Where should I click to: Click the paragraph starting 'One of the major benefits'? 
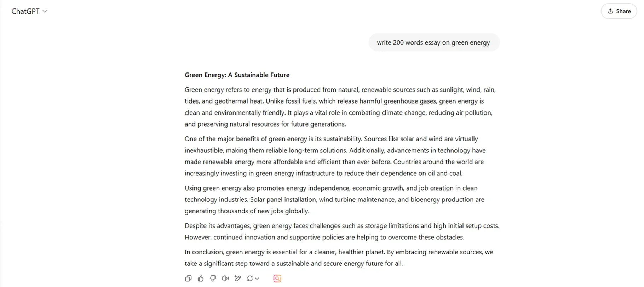point(334,156)
